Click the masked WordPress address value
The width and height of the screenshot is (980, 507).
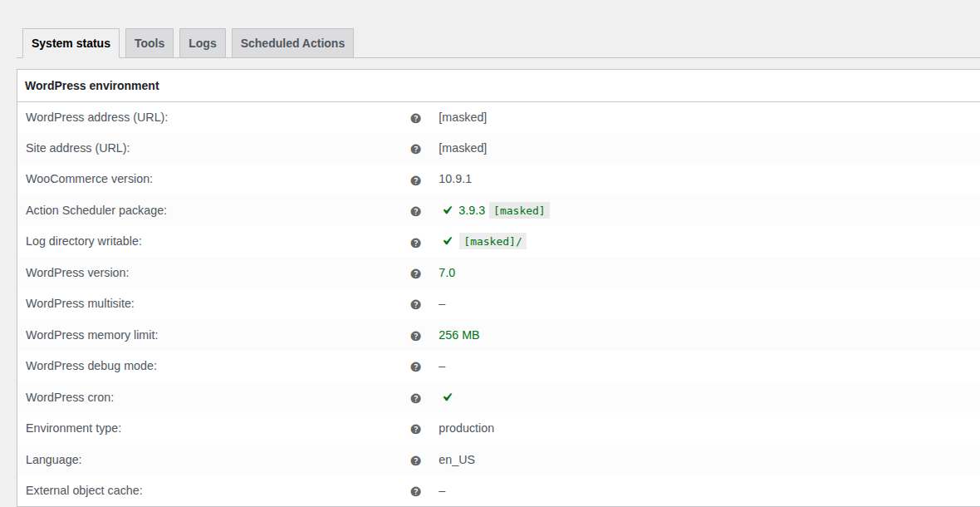point(463,117)
